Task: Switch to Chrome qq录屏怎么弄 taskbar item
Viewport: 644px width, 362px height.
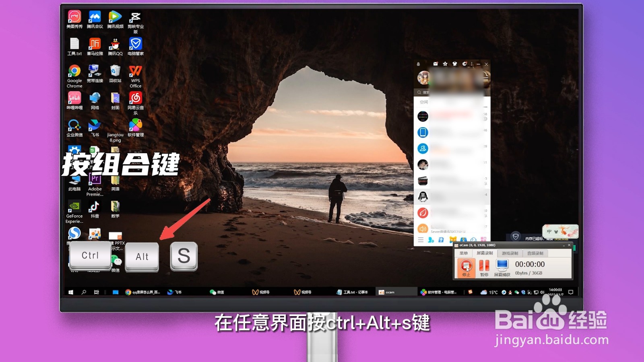Action: tap(143, 292)
